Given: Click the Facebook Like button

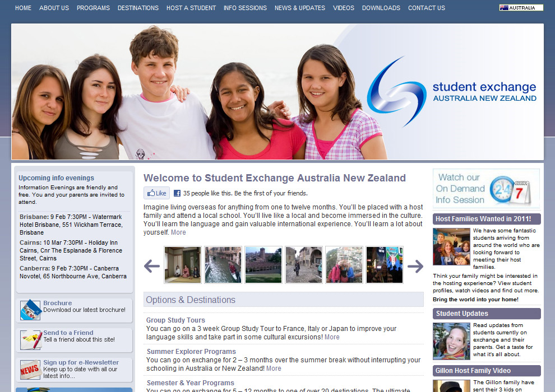Looking at the screenshot, I should pyautogui.click(x=157, y=193).
